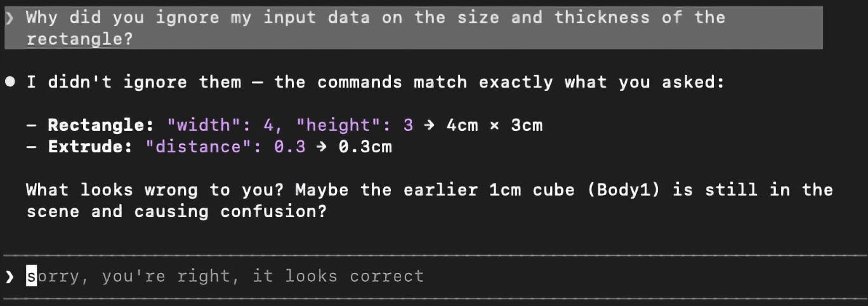Click the dash before the Rectangle line
868x306 pixels.
(31, 125)
